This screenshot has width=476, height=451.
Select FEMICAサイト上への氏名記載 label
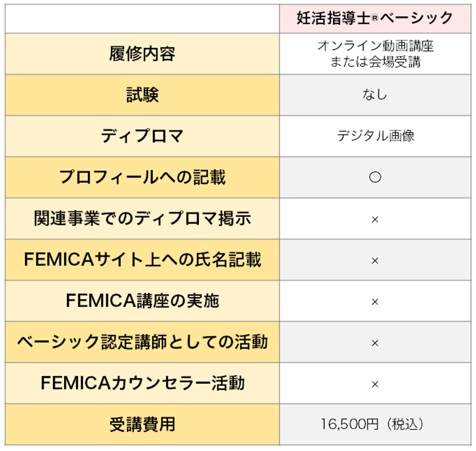[x=142, y=259]
